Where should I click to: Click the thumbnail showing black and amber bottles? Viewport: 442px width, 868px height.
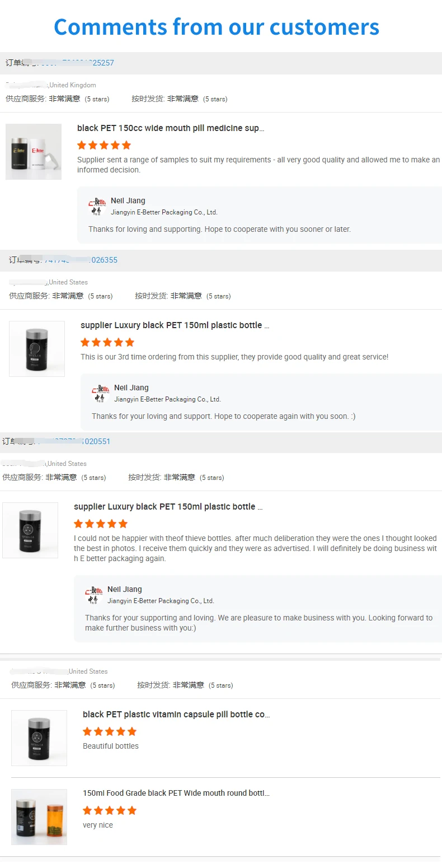(39, 817)
